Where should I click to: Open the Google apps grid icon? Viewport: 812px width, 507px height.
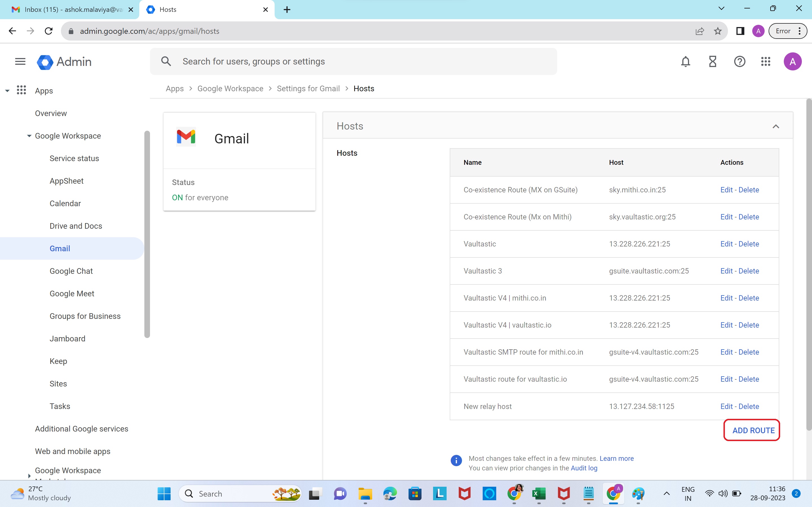766,61
